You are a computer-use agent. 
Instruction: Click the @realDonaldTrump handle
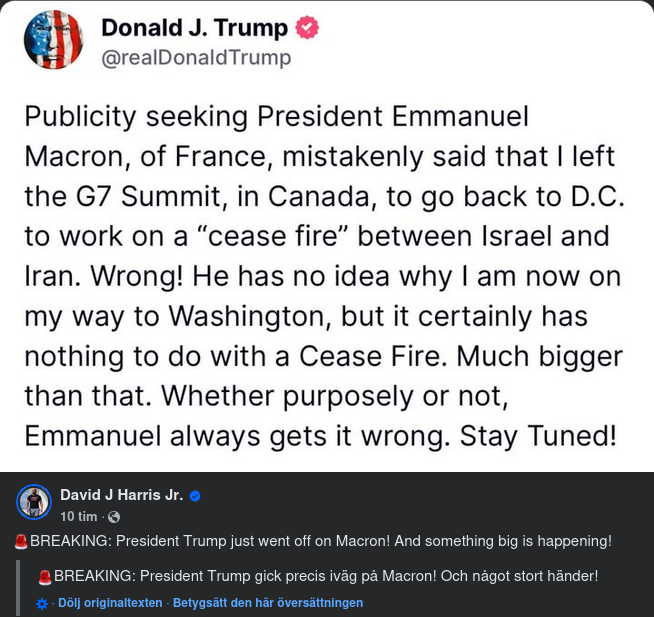[196, 58]
